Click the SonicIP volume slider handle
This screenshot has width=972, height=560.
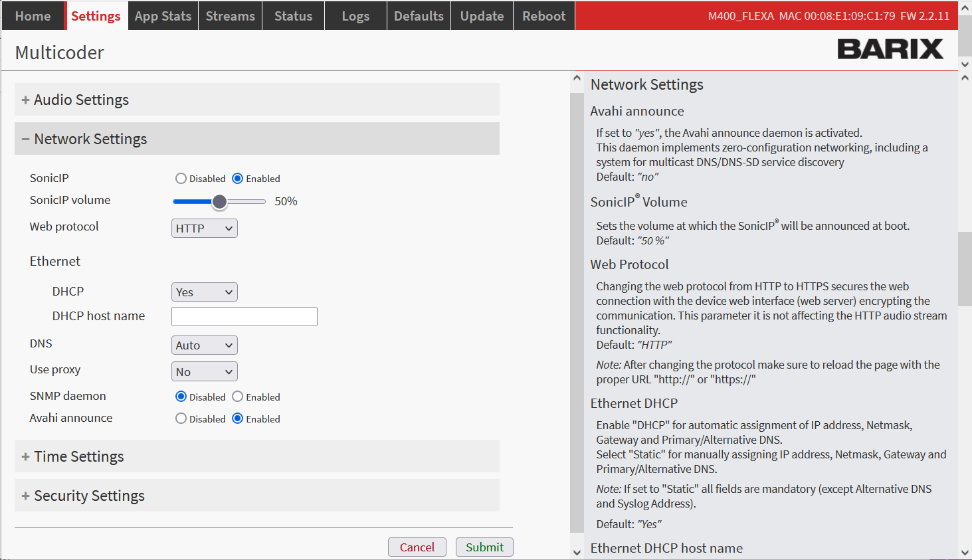click(x=219, y=201)
